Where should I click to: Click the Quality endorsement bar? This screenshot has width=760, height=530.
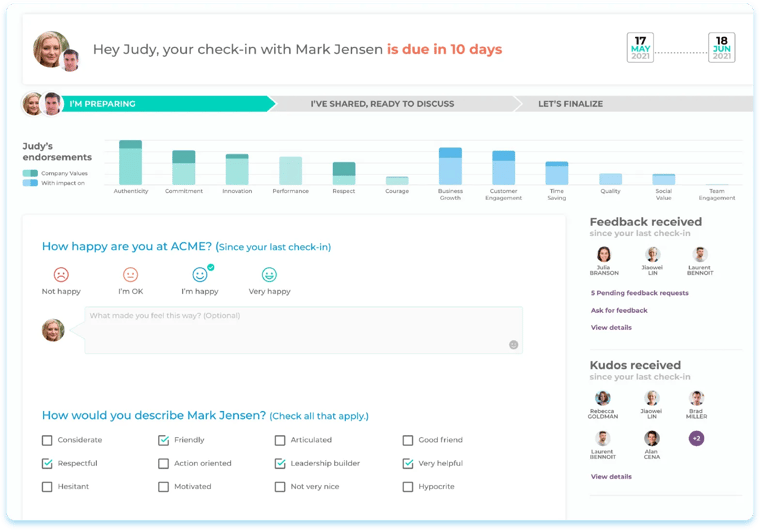click(610, 179)
